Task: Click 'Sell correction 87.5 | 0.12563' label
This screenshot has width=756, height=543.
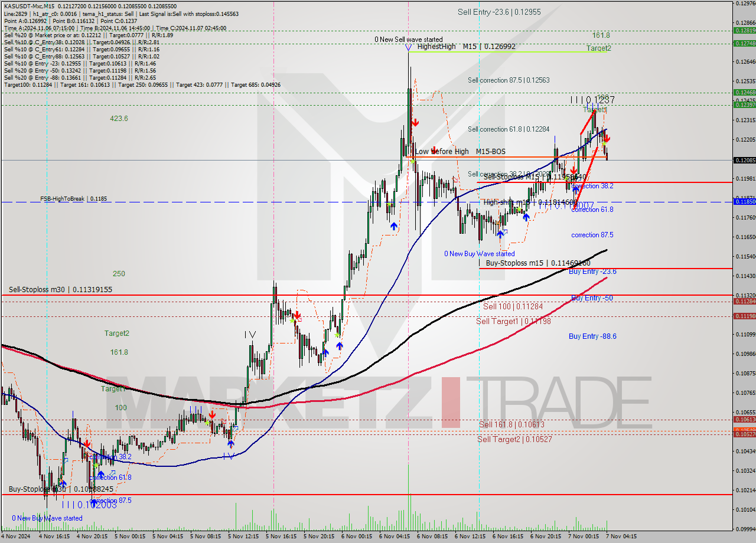Action: pyautogui.click(x=509, y=80)
